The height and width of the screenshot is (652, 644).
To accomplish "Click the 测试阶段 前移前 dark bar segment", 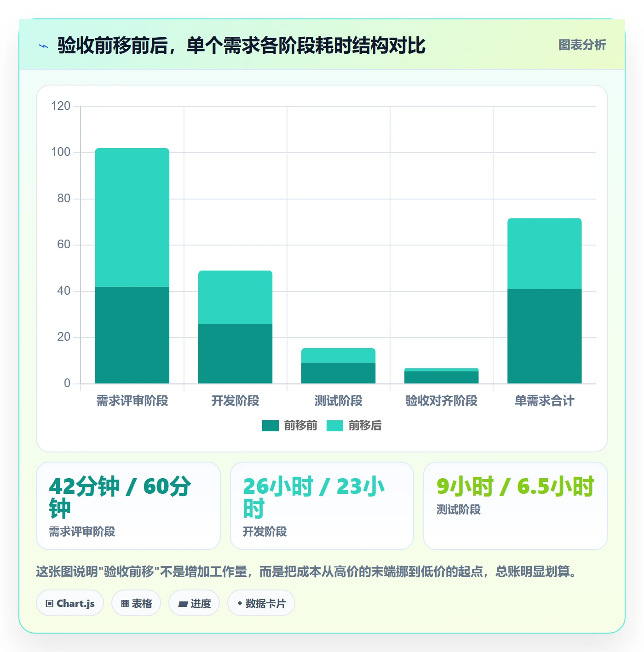I will tap(338, 373).
